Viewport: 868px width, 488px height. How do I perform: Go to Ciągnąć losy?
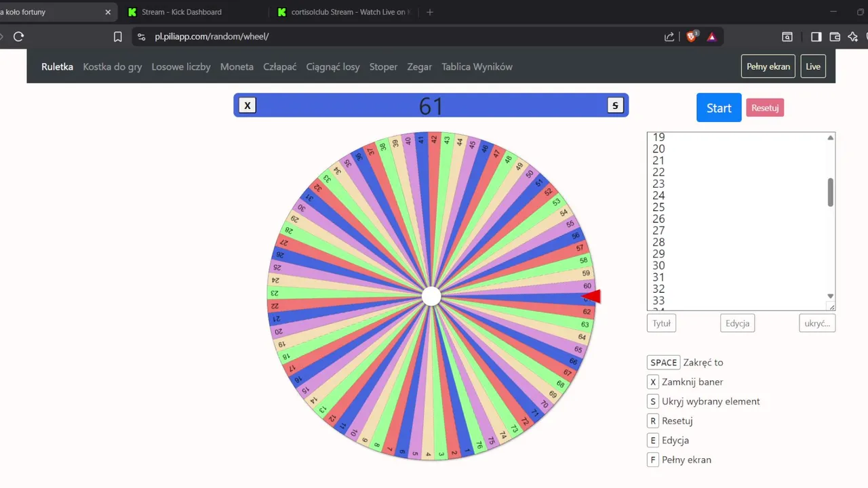[333, 66]
